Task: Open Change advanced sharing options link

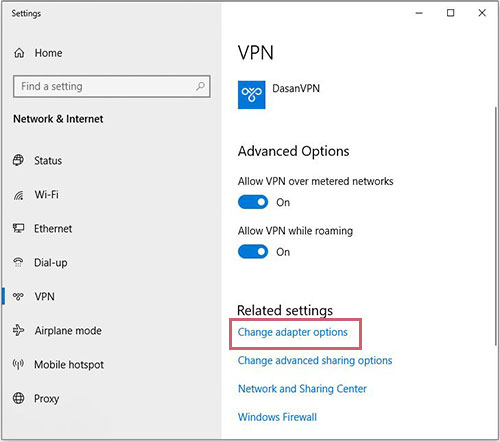Action: coord(315,361)
